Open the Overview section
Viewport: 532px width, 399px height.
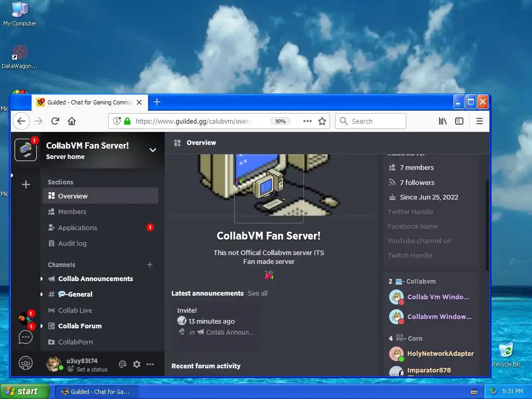(x=100, y=196)
